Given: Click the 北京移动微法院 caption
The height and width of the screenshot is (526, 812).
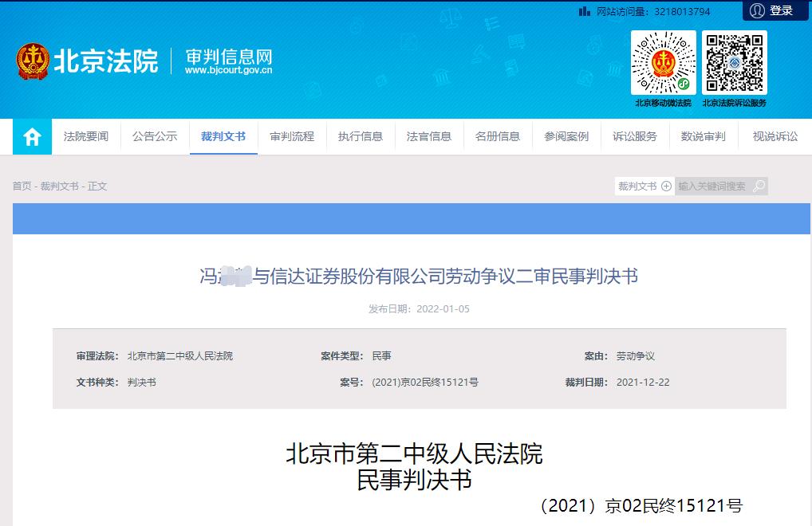Looking at the screenshot, I should pyautogui.click(x=664, y=103).
